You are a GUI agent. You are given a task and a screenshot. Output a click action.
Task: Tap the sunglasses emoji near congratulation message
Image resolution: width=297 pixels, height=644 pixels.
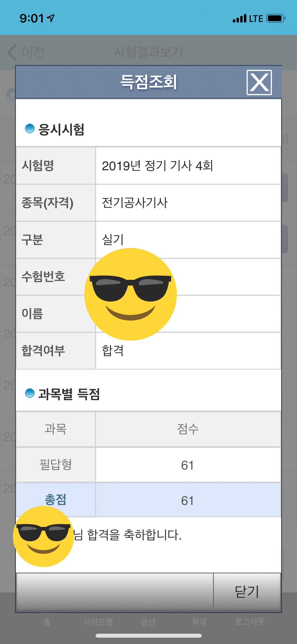click(x=43, y=536)
